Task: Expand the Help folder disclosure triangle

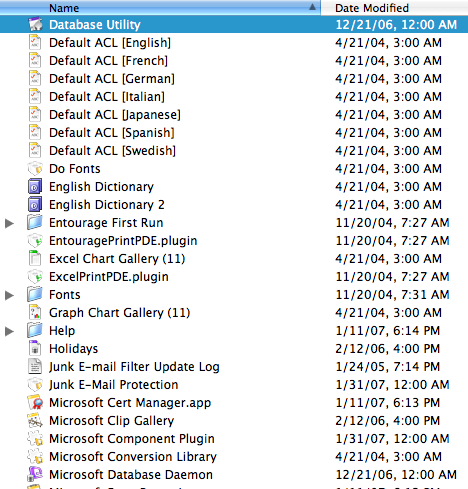Action: [x=9, y=331]
